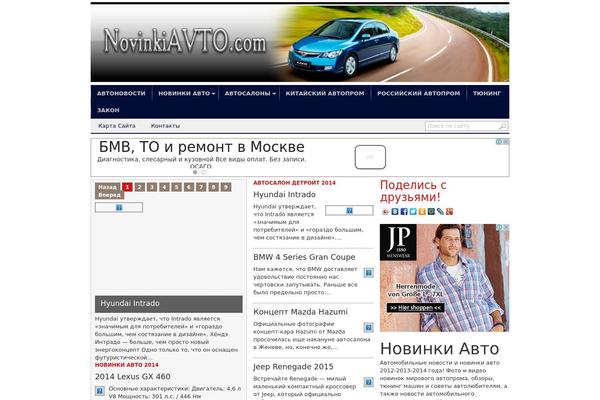Screen dimensions: 600x400
Task: Select slide page 4
Action: tap(164, 187)
